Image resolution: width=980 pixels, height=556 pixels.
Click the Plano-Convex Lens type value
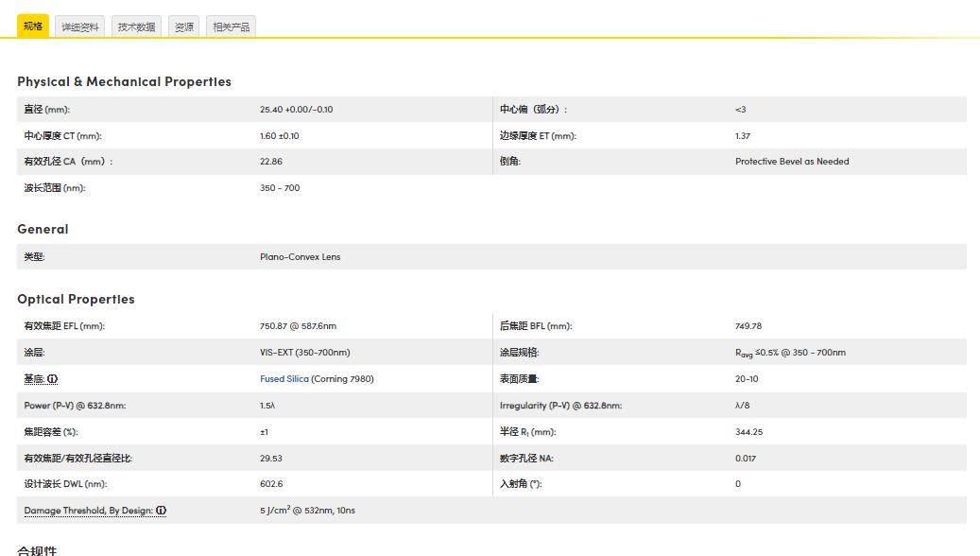(300, 257)
